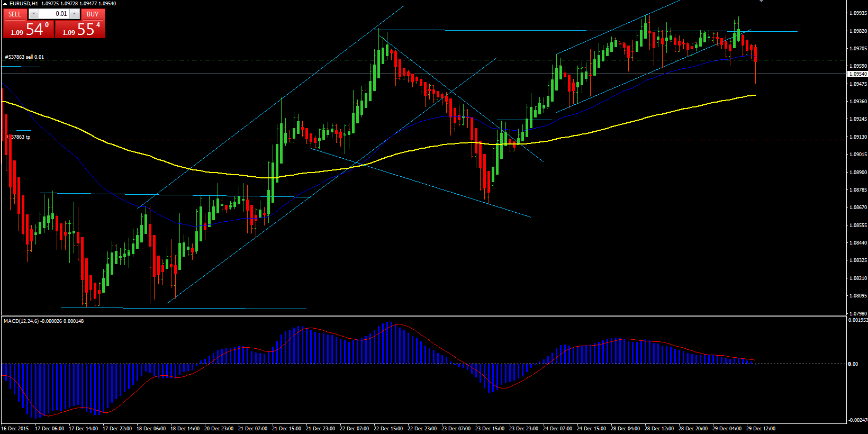Sell at the 1.09540 bid price tile
868x434 pixels.
tap(29, 29)
